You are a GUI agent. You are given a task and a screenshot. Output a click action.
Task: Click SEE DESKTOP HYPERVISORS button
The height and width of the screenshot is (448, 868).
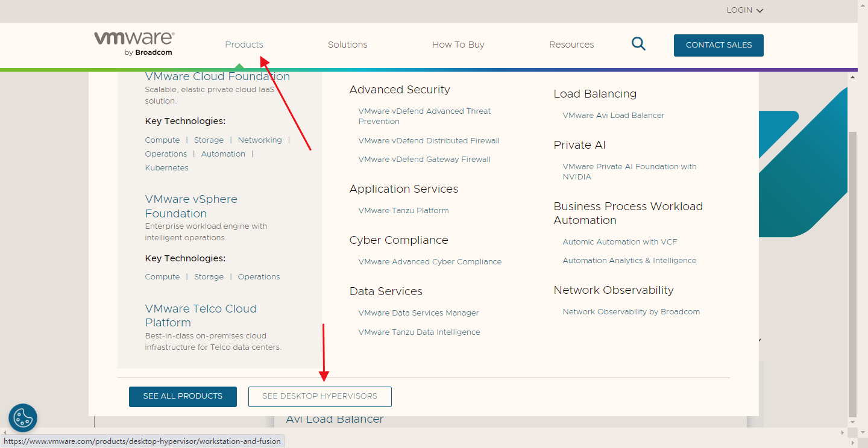[320, 396]
